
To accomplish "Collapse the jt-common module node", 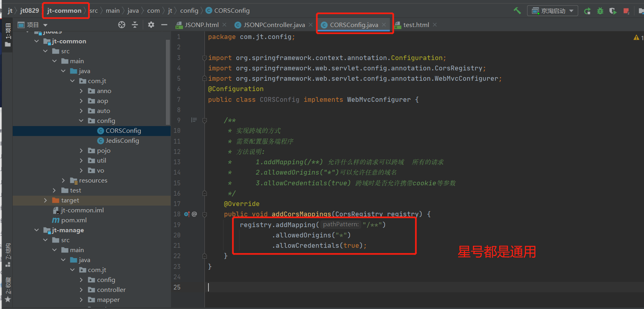I will point(37,41).
